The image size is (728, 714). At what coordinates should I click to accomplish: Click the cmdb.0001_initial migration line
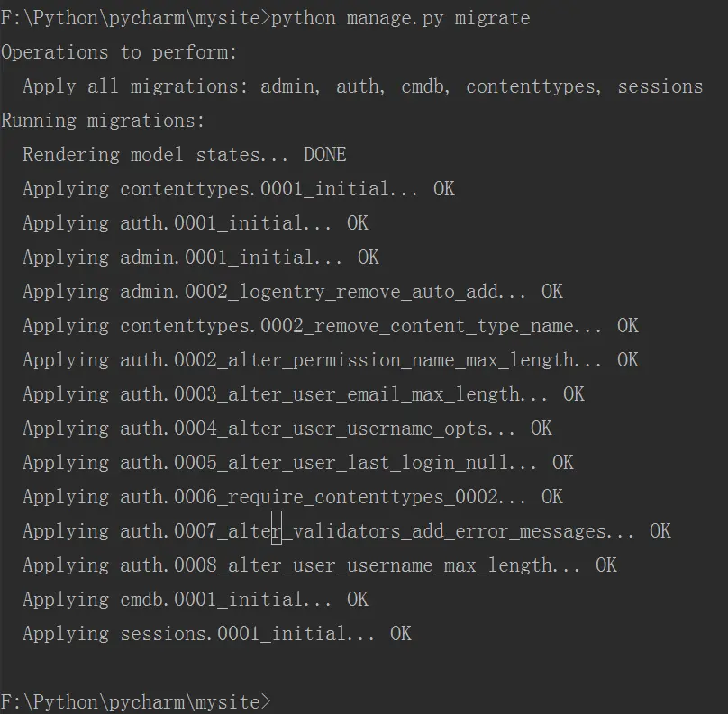(196, 600)
